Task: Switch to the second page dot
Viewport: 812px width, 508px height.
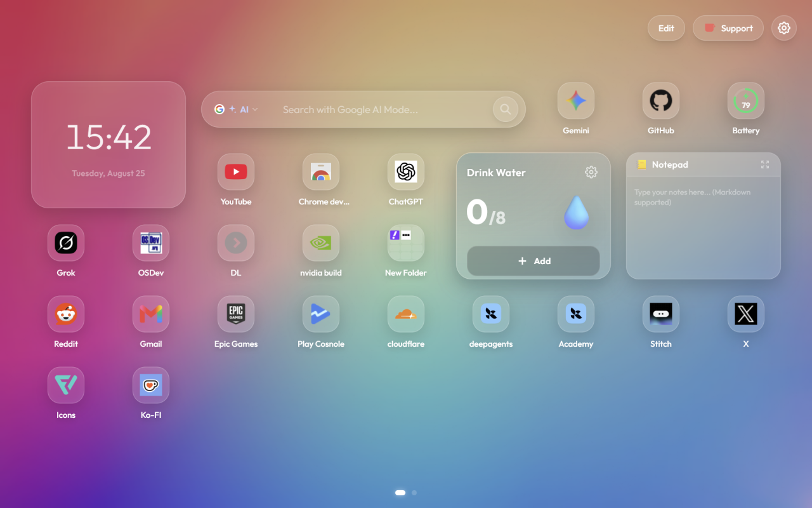Action: [414, 492]
